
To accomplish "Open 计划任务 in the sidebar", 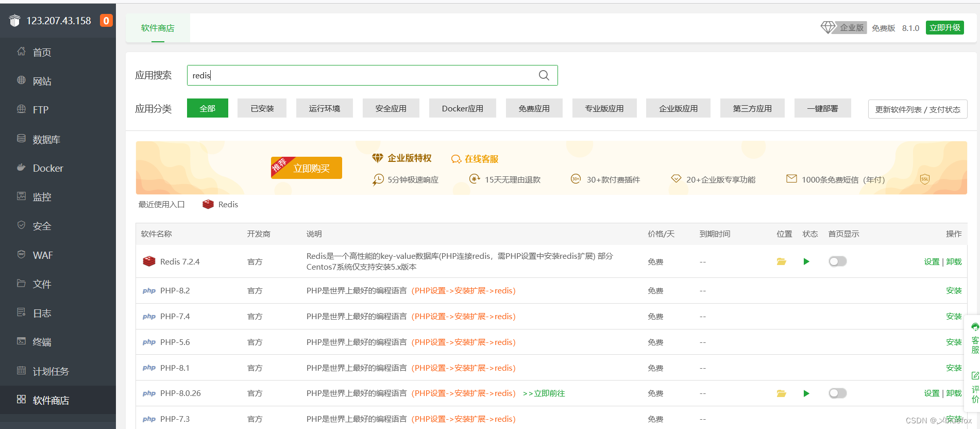I will (x=58, y=371).
